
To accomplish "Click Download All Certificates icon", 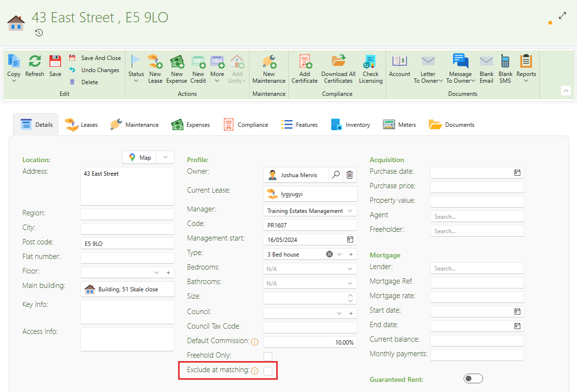I will click(x=338, y=60).
